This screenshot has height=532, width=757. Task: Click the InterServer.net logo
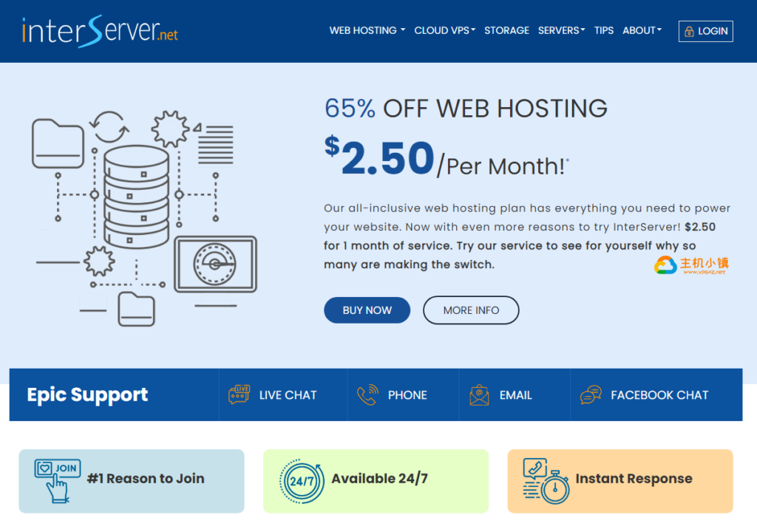coord(100,31)
